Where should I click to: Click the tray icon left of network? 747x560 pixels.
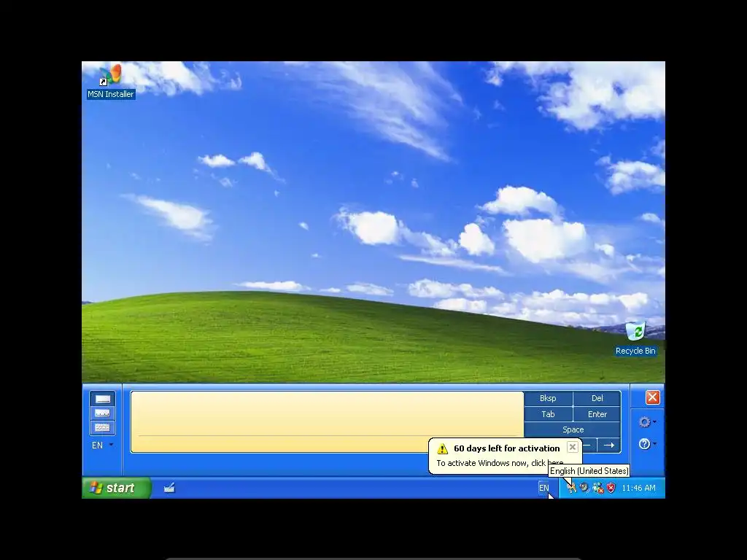coord(584,488)
